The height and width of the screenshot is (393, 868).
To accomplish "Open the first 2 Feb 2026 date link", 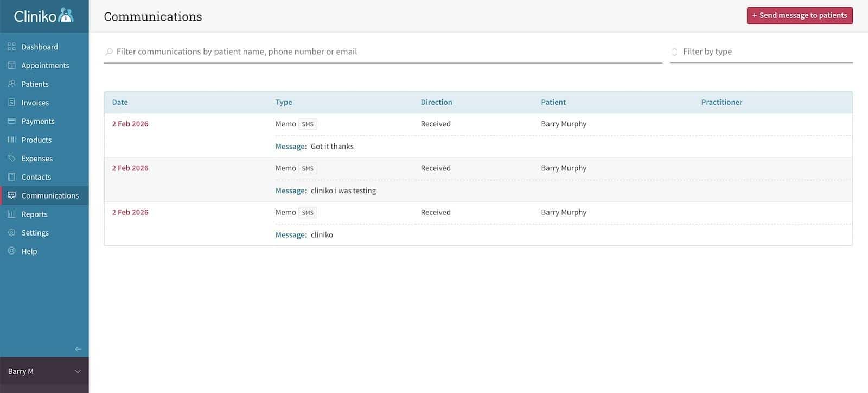I will (x=130, y=124).
